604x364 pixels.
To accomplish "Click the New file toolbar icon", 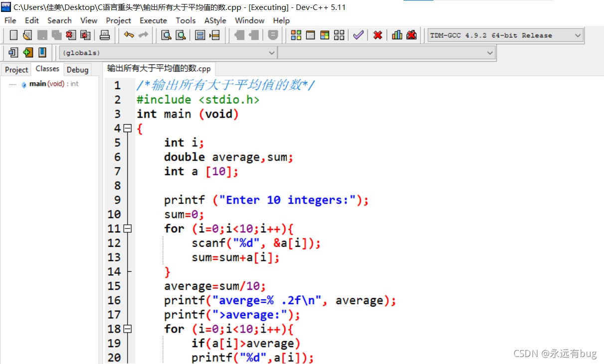I will [14, 35].
